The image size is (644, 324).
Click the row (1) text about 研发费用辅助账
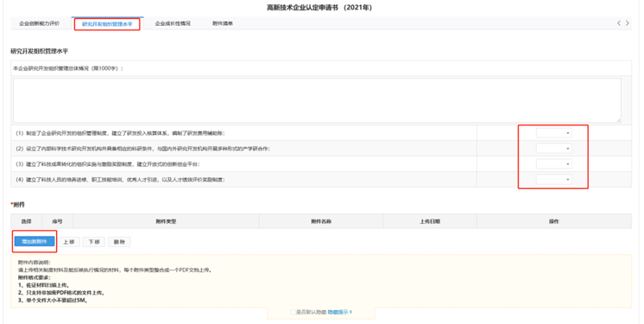tap(120, 133)
